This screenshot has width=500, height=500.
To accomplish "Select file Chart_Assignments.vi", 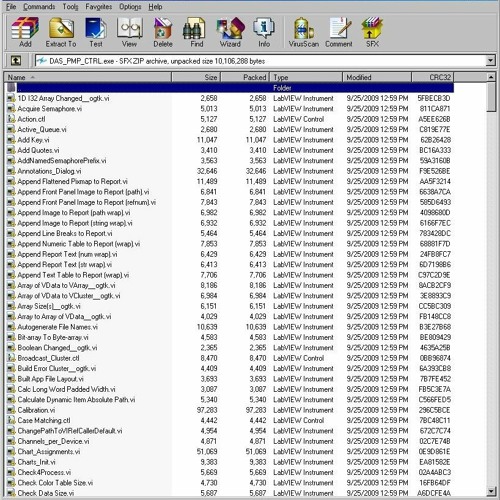I will coord(49,452).
